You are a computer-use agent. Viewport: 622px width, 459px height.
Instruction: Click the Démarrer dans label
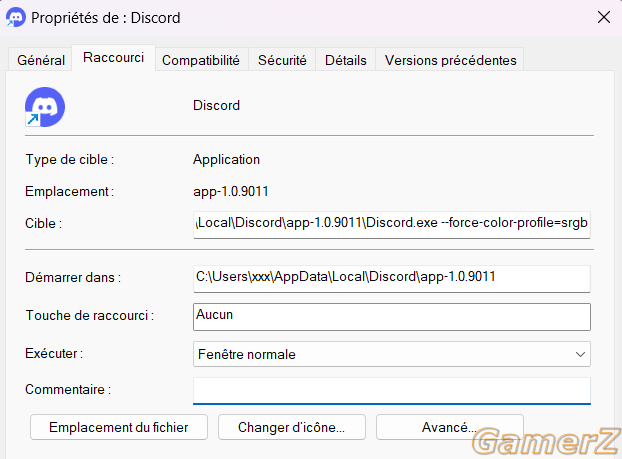coord(73,277)
